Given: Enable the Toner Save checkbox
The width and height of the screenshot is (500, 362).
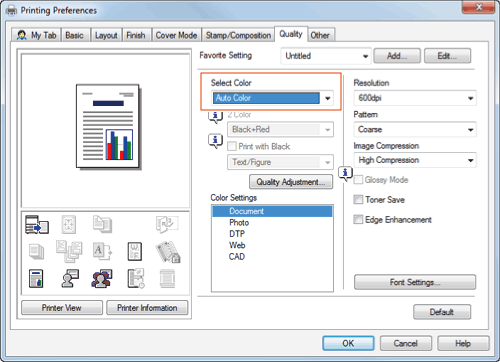Looking at the screenshot, I should point(358,200).
